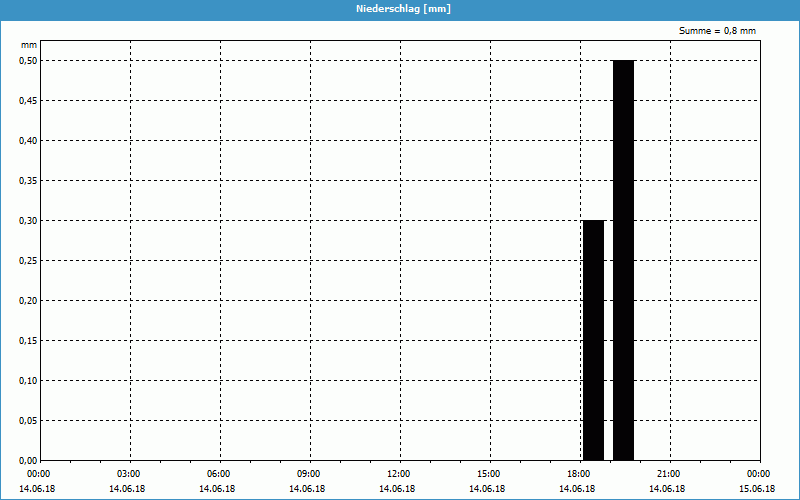Click the Niederschlag [mm] chart title
The image size is (800, 500).
pos(399,9)
